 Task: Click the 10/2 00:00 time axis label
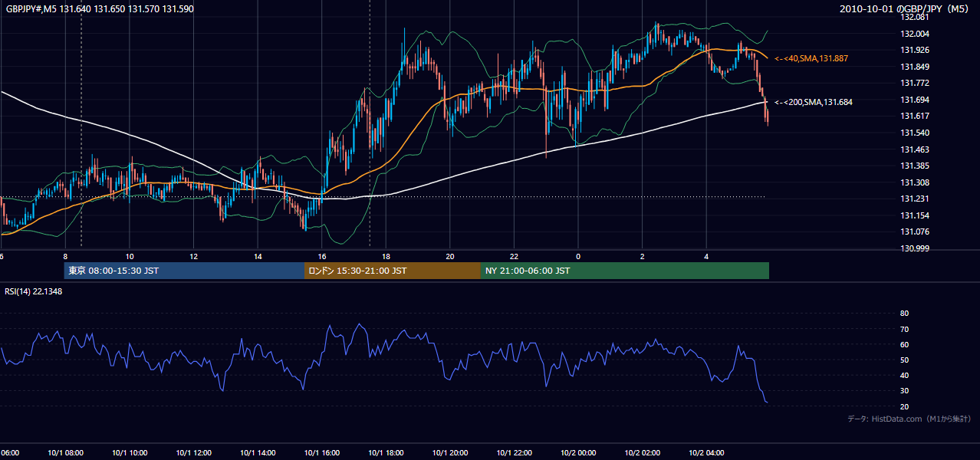(578, 452)
